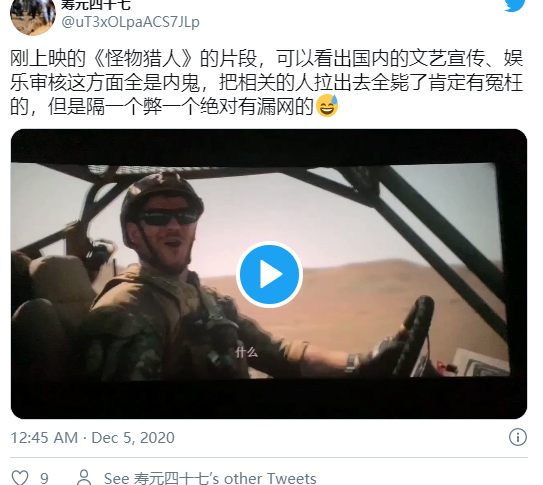543x485 pixels.
Task: Open the @uT3xOLpaACS7JLp handle link
Action: click(x=130, y=22)
